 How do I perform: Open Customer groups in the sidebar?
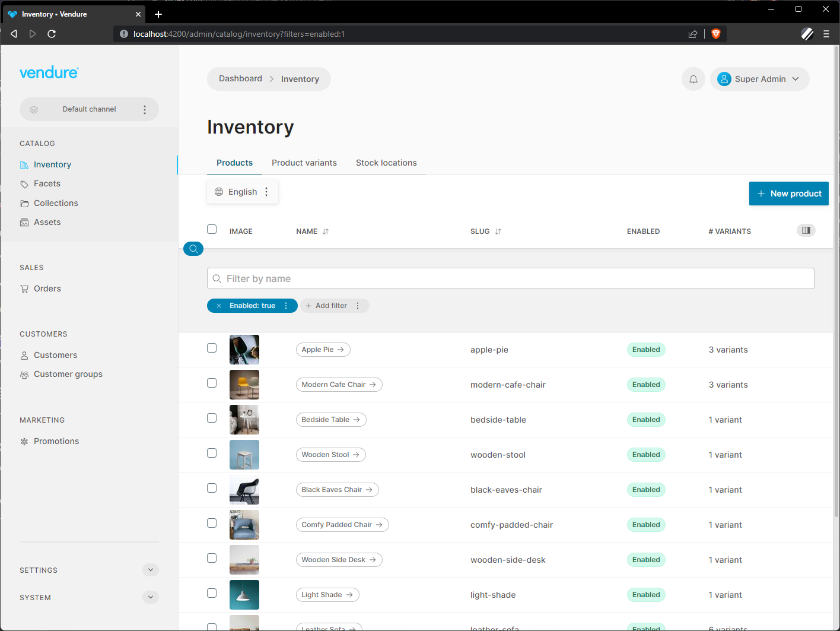pyautogui.click(x=68, y=374)
